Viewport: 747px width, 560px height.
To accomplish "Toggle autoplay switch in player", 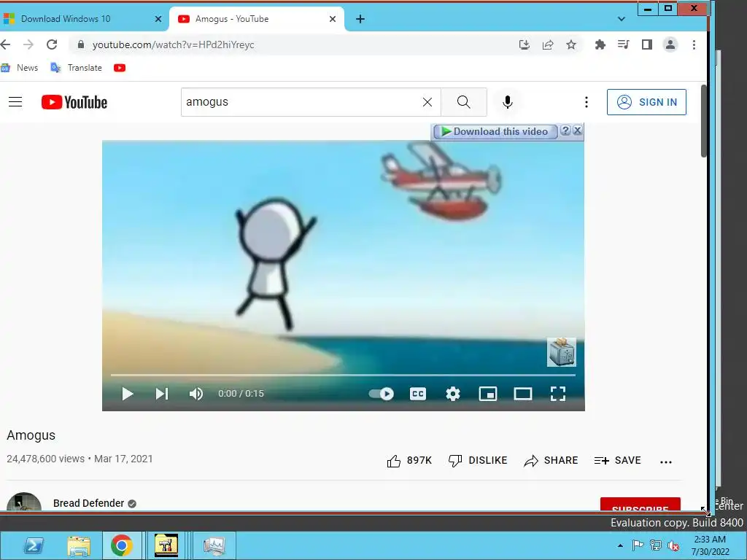I will tap(381, 394).
